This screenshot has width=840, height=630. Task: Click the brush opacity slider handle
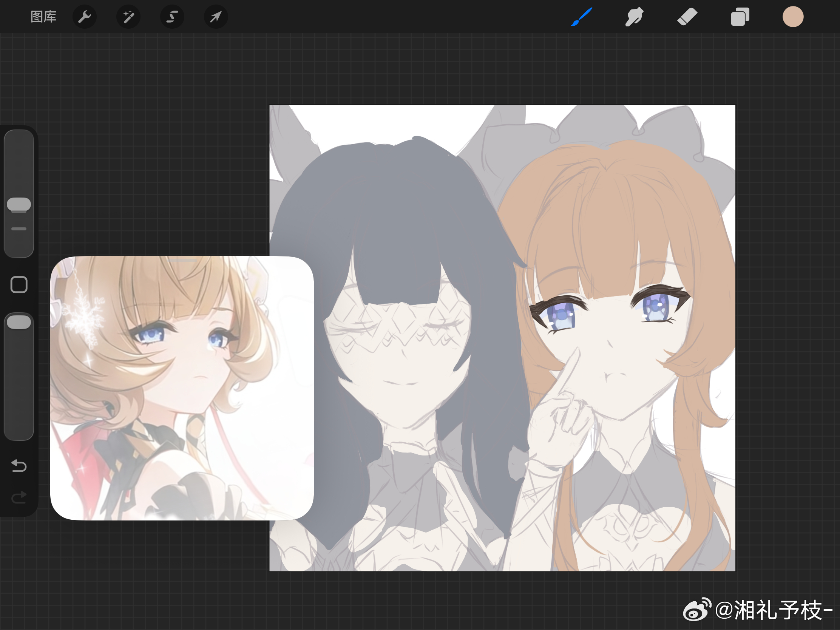coord(19,322)
